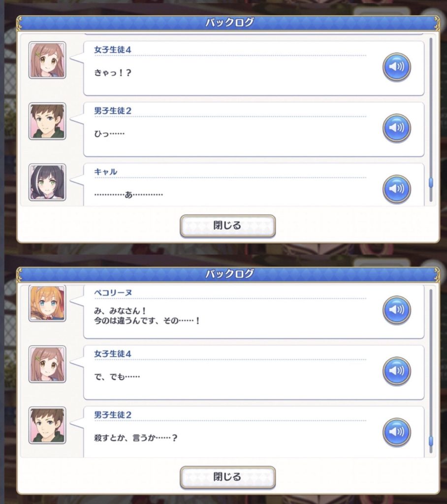Select the 殺すとか、言うか……? dialogue entry
Image resolution: width=447 pixels, height=504 pixels.
(x=254, y=432)
